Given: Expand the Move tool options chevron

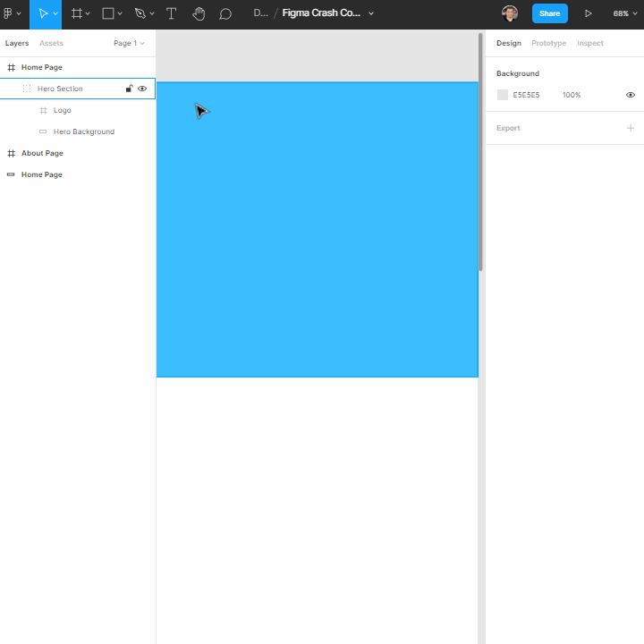Looking at the screenshot, I should point(55,13).
